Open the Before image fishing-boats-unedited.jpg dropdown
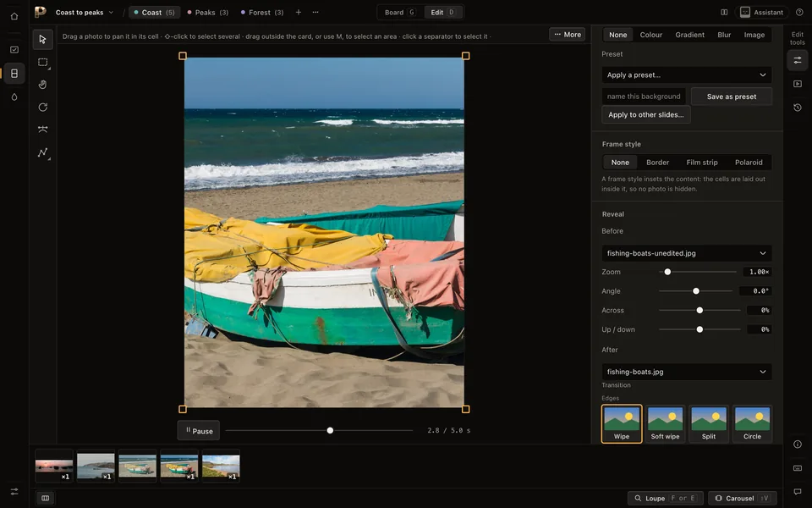 click(687, 253)
